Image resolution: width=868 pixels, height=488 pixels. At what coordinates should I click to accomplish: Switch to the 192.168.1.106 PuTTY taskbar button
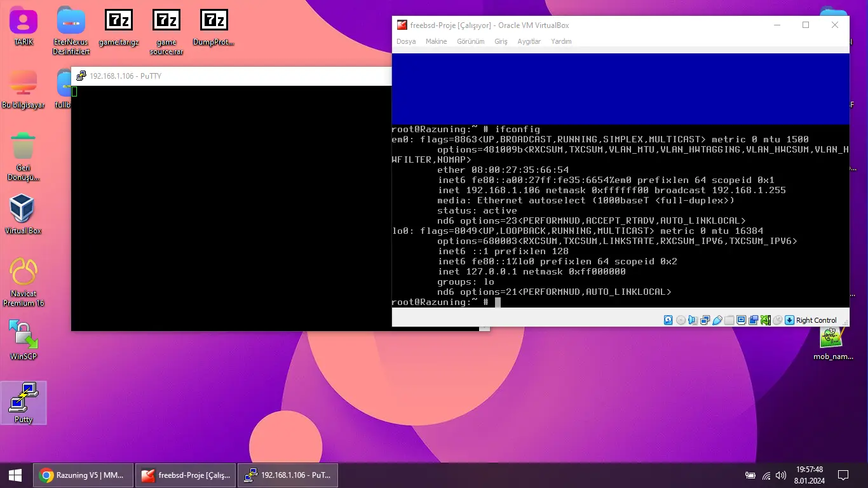(x=288, y=475)
